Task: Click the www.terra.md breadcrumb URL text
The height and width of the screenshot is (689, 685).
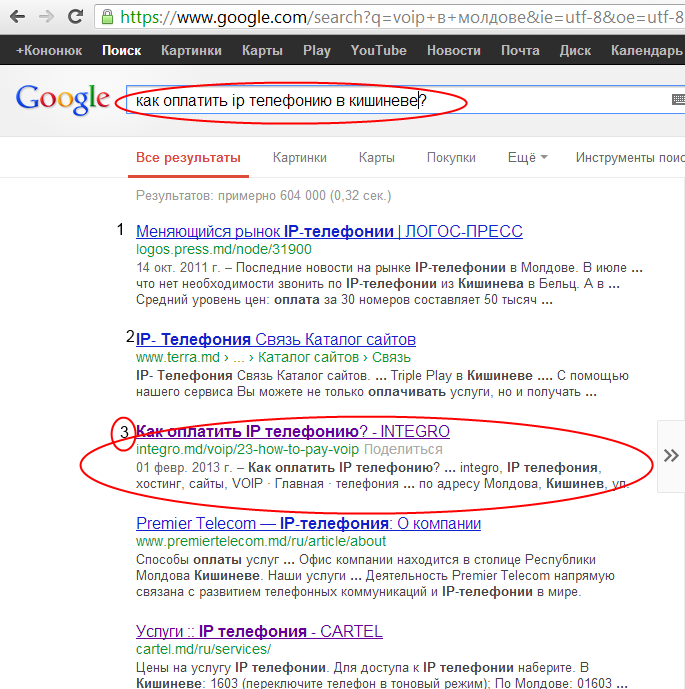Action: coord(273,357)
